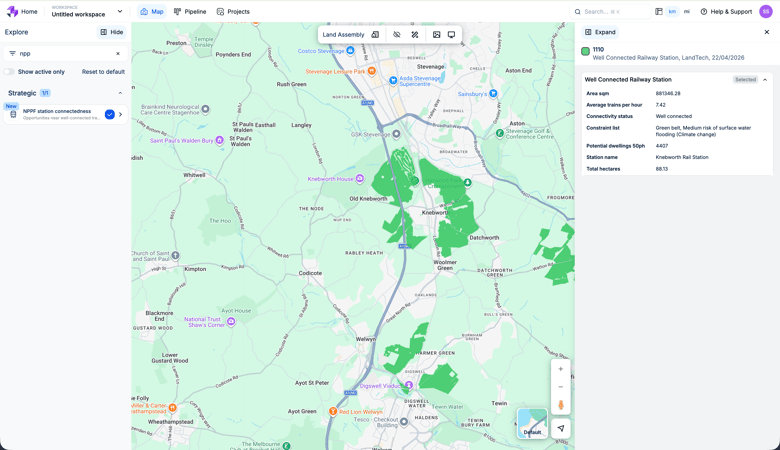Click the LandTech logo icon
The image size is (780, 450).
pos(12,11)
